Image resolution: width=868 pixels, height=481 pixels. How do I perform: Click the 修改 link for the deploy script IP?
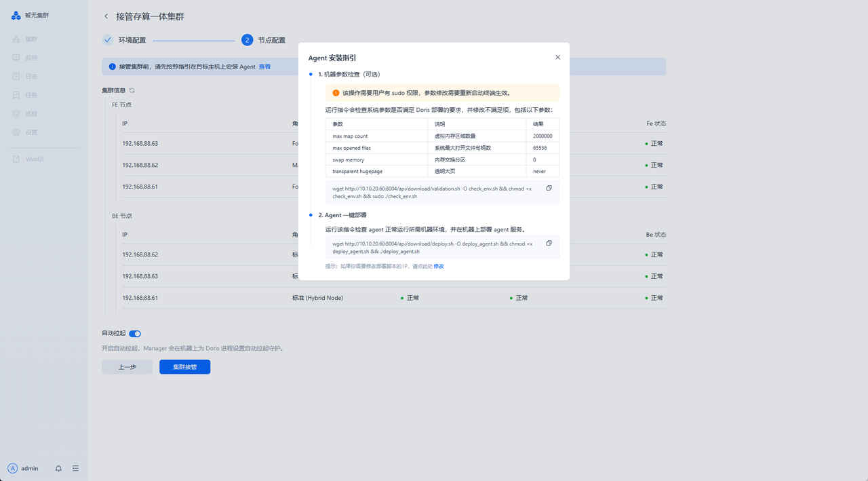pyautogui.click(x=439, y=267)
